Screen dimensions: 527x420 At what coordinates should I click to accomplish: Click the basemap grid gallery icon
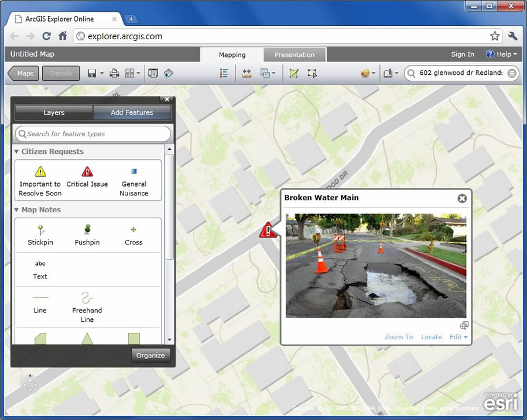coord(129,73)
